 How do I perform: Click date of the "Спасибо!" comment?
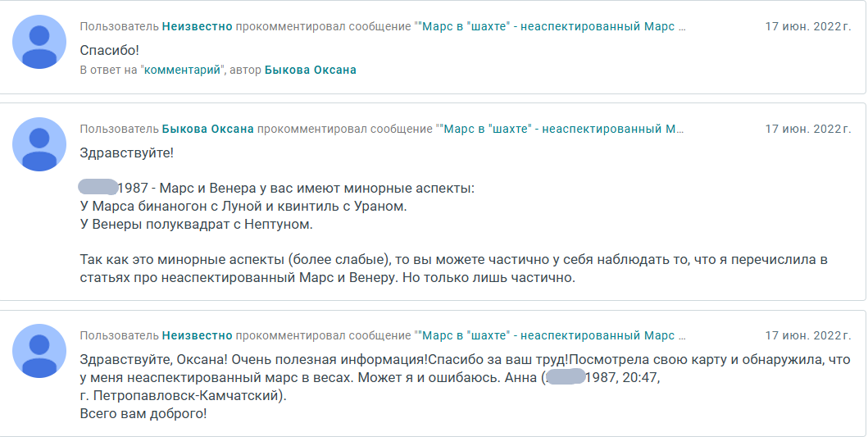tap(808, 26)
